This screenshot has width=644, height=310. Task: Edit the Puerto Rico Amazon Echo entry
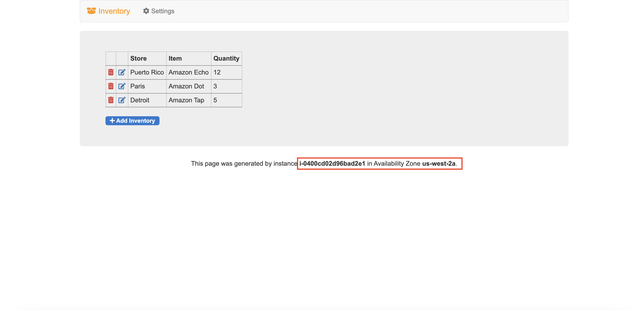tap(122, 72)
